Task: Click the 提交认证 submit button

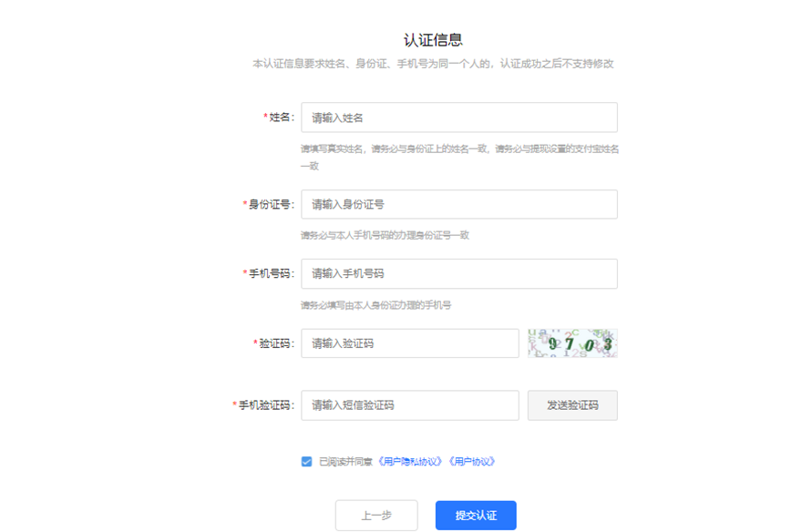Action: tap(478, 515)
